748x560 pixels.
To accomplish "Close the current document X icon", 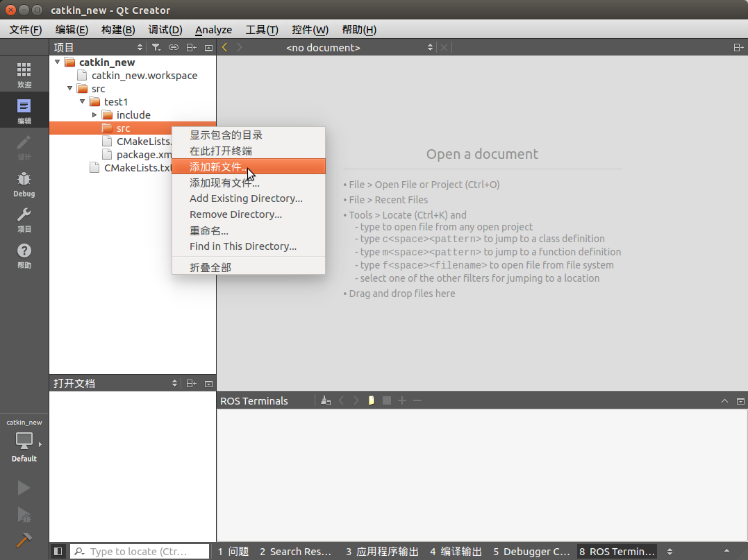I will point(444,47).
